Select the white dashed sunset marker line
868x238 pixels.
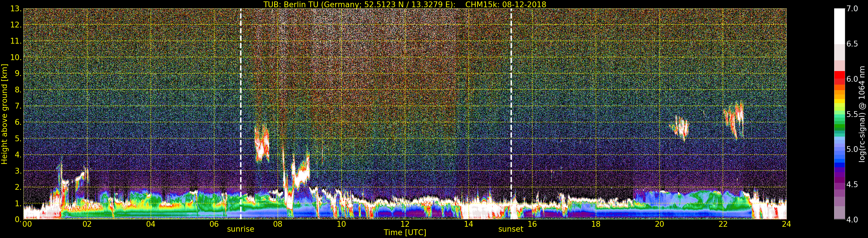(511, 114)
